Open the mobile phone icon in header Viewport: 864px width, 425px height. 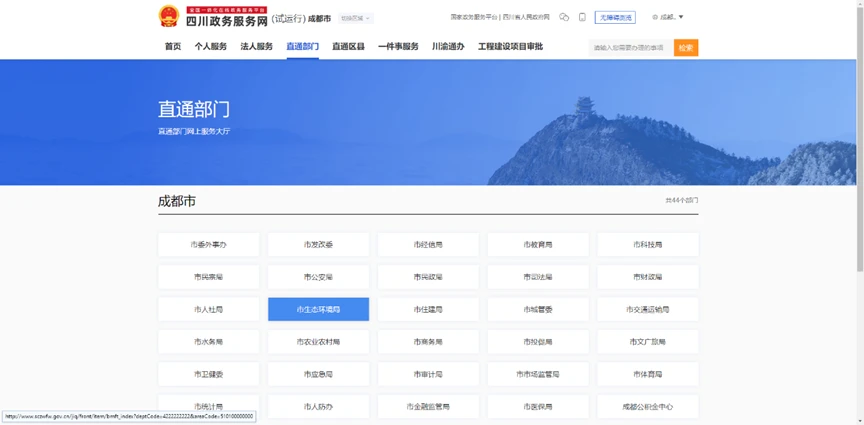pos(582,17)
